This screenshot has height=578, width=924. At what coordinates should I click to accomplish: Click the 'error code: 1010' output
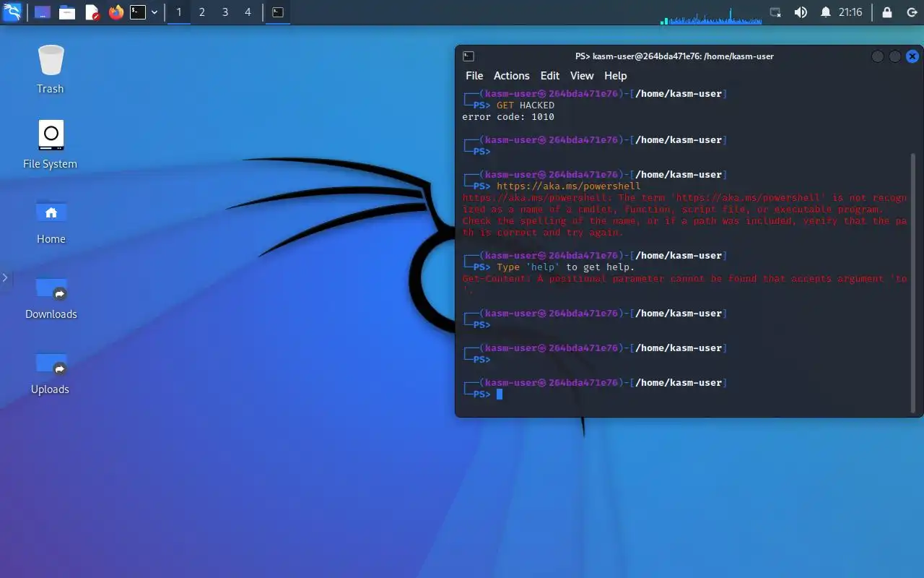pyautogui.click(x=508, y=117)
